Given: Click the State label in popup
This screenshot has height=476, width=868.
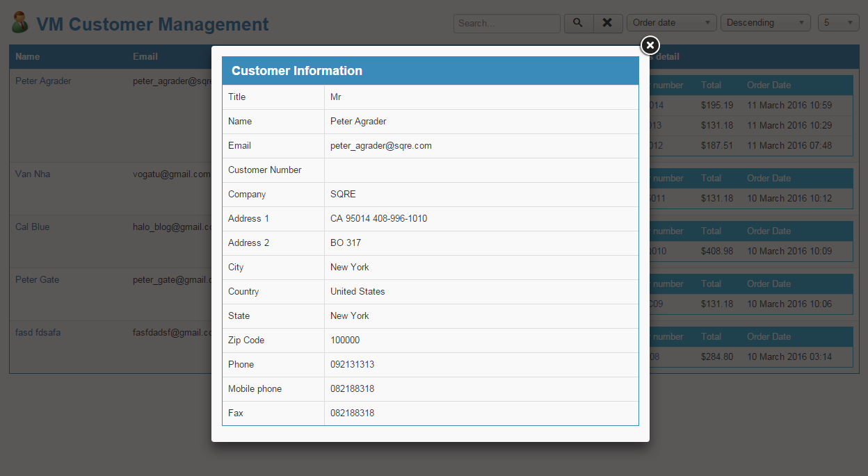Looking at the screenshot, I should 239,315.
